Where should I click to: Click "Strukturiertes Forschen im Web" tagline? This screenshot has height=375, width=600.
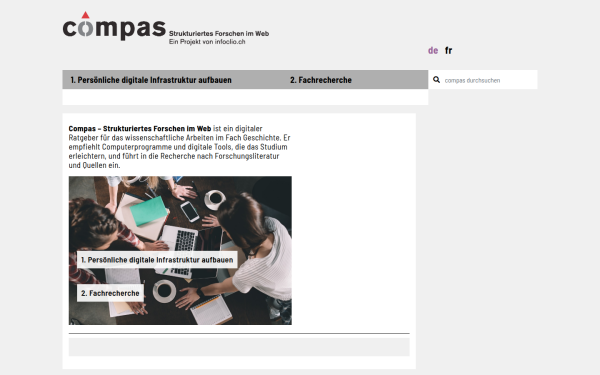(219, 34)
